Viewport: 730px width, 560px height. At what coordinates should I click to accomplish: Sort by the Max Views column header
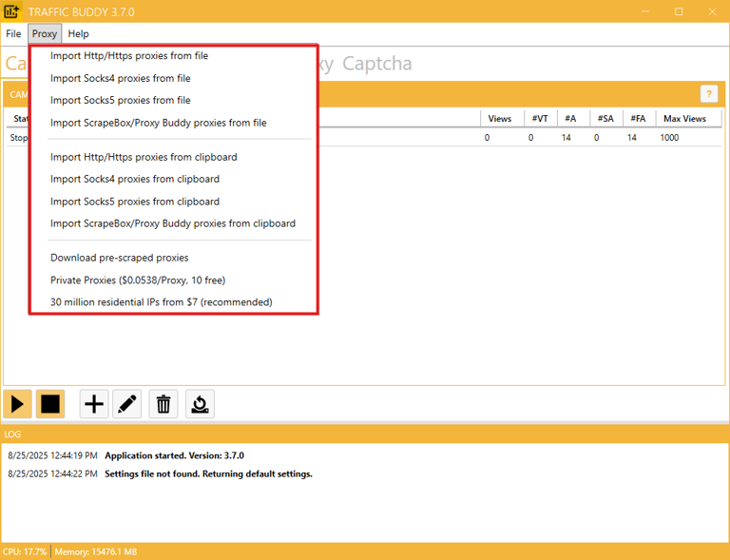[683, 119]
